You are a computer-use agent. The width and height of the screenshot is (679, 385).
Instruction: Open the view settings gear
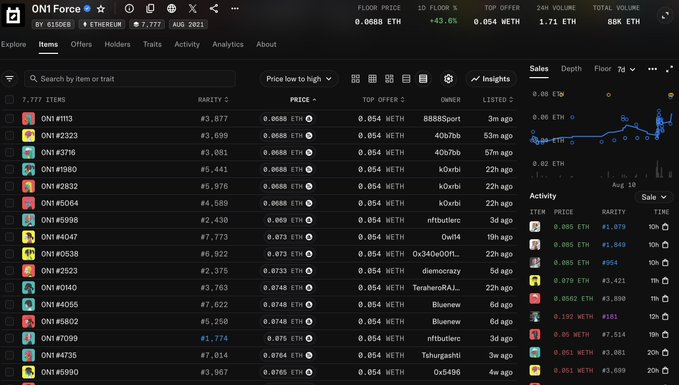tap(448, 79)
